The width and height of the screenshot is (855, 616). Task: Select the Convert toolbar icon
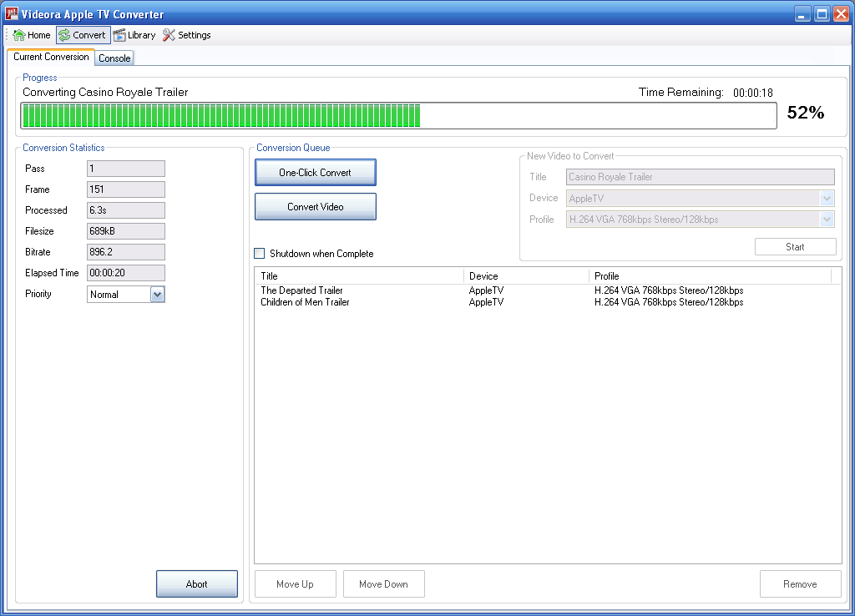(x=64, y=35)
